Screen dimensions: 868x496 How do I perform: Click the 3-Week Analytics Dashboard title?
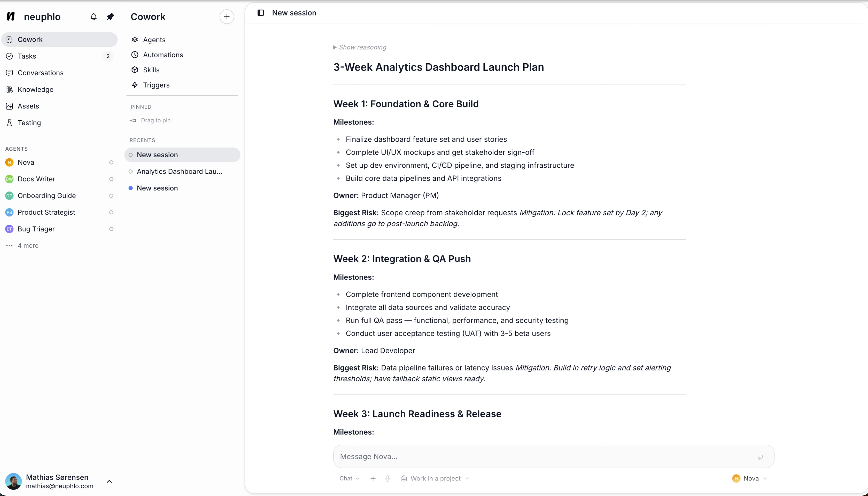click(438, 67)
